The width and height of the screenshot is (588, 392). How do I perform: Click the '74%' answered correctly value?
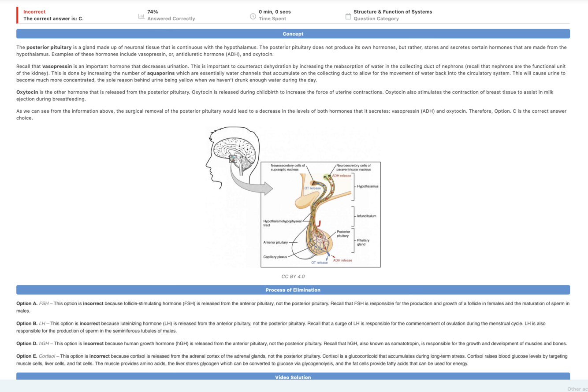[153, 12]
